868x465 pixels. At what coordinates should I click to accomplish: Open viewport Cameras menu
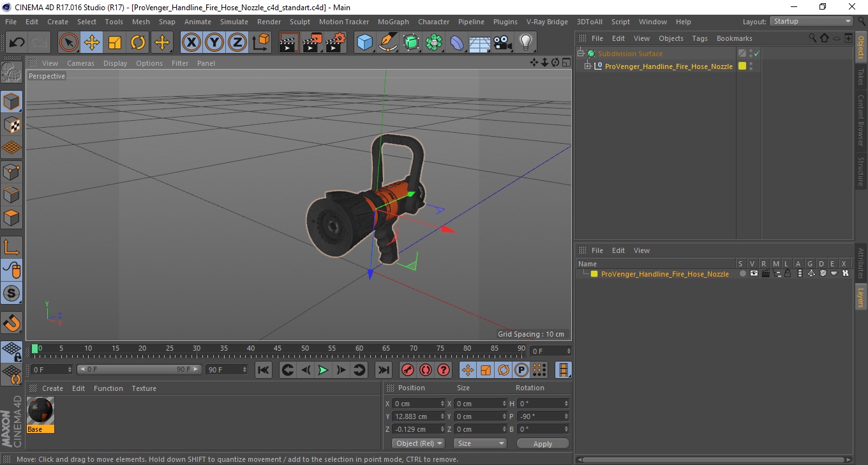coord(80,63)
